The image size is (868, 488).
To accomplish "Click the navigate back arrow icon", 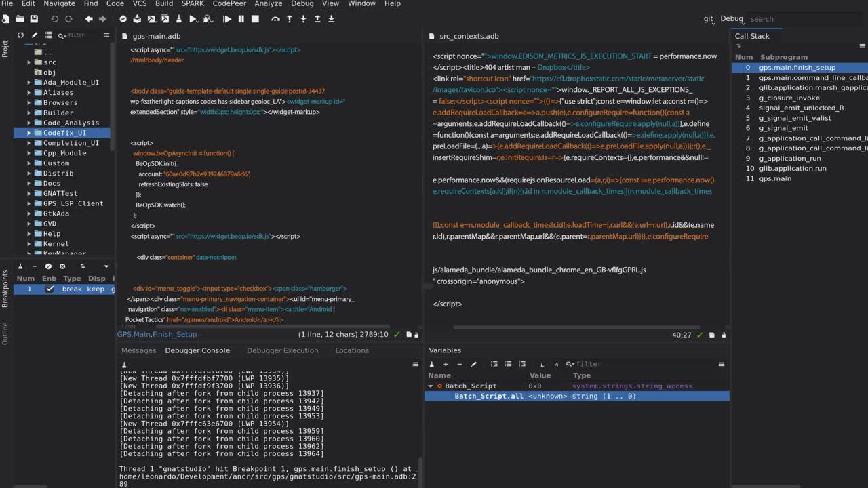I will [x=89, y=19].
